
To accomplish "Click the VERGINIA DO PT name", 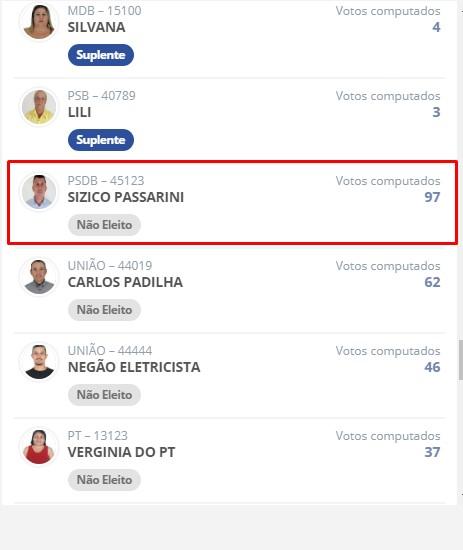I will (x=121, y=452).
